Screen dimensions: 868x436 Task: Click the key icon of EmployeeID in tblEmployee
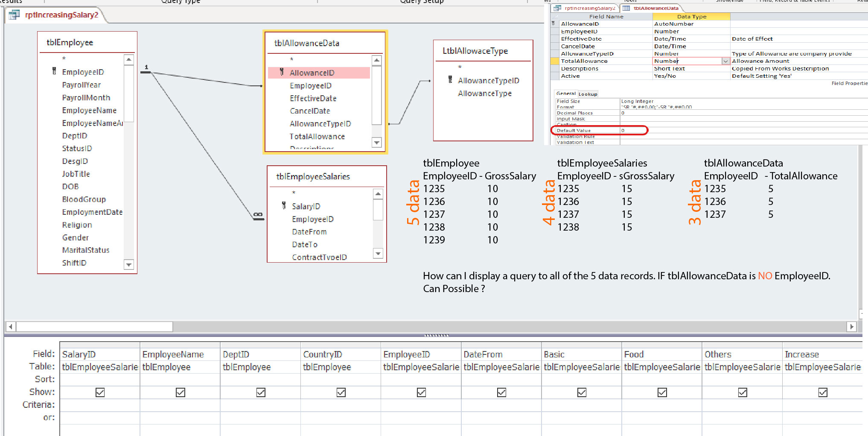tap(54, 71)
